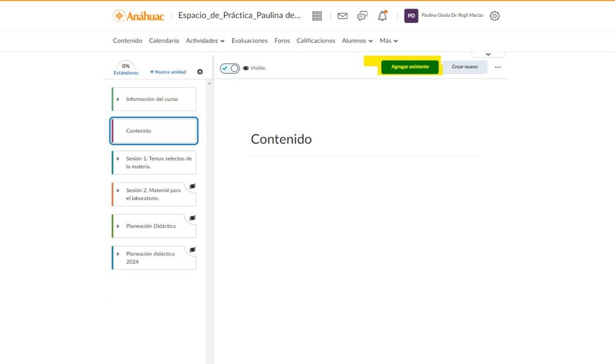Select the Planeación didáctica 2024 unit
Viewport: 615px width, 364px height.
pyautogui.click(x=151, y=258)
